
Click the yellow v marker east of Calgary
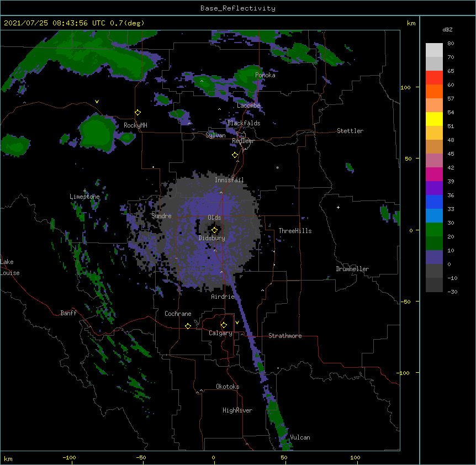coord(237,323)
